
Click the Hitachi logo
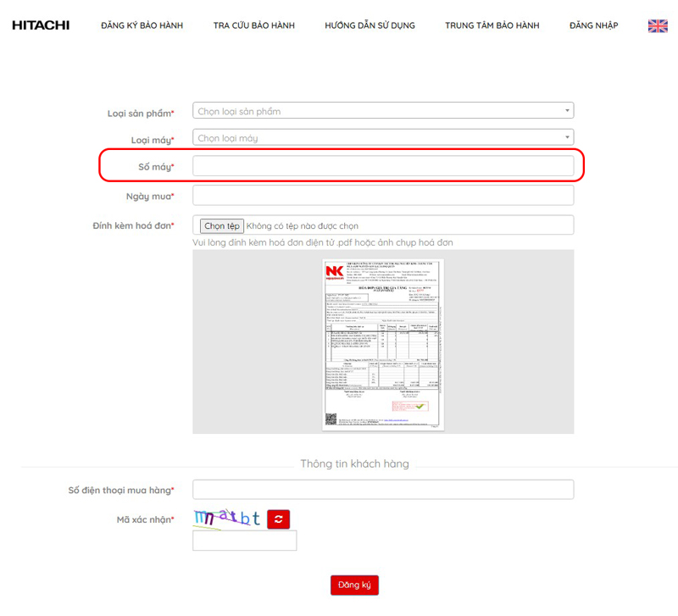coord(41,25)
